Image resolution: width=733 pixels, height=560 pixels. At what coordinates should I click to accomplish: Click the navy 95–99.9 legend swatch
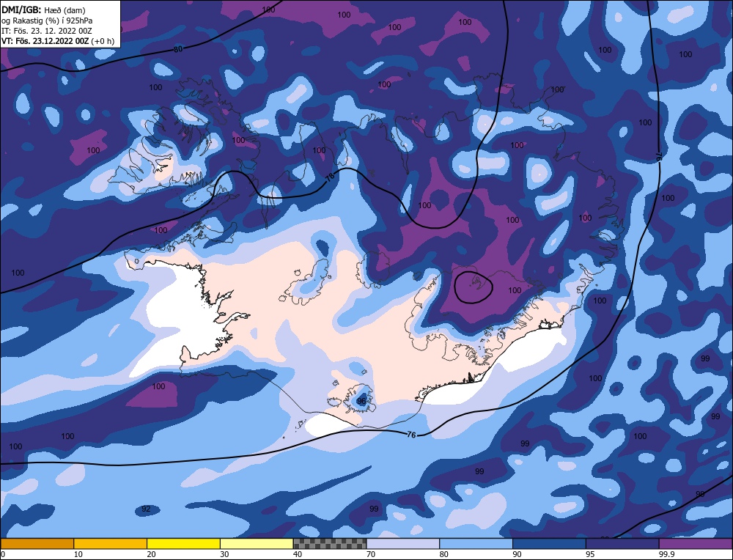pyautogui.click(x=622, y=544)
